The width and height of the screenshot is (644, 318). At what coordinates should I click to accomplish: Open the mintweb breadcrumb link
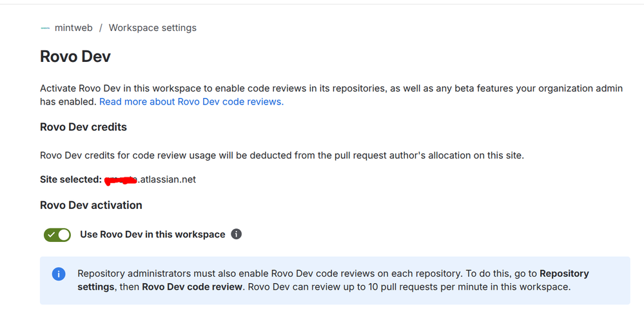(73, 28)
